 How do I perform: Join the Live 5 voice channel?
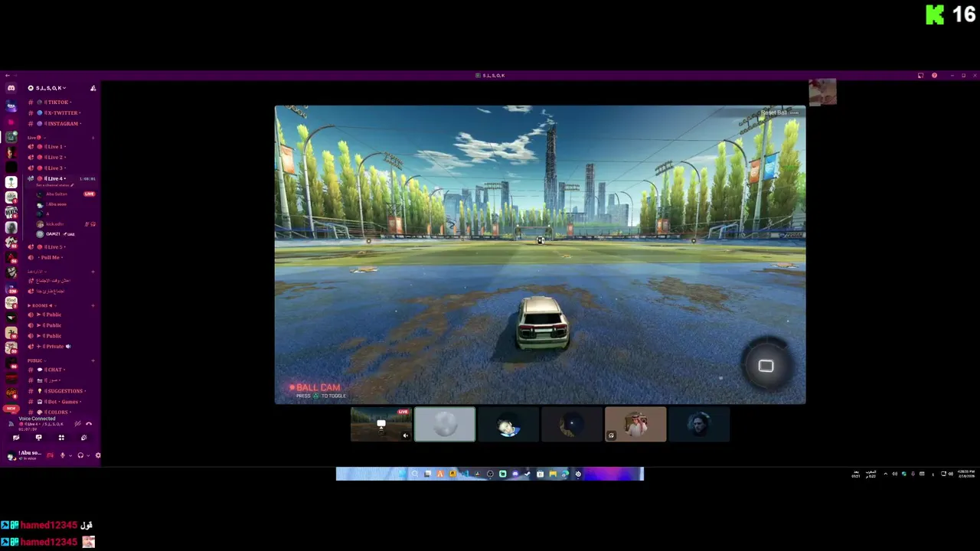pos(61,246)
